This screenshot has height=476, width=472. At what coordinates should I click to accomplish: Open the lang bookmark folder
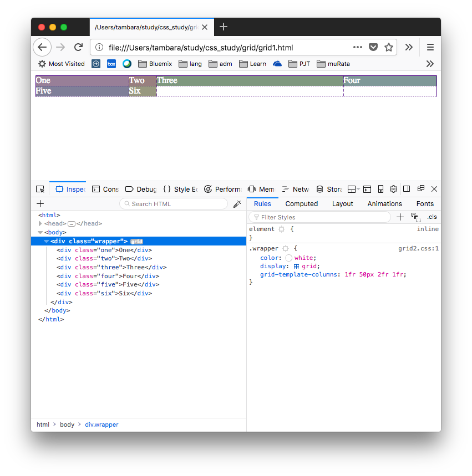(190, 64)
